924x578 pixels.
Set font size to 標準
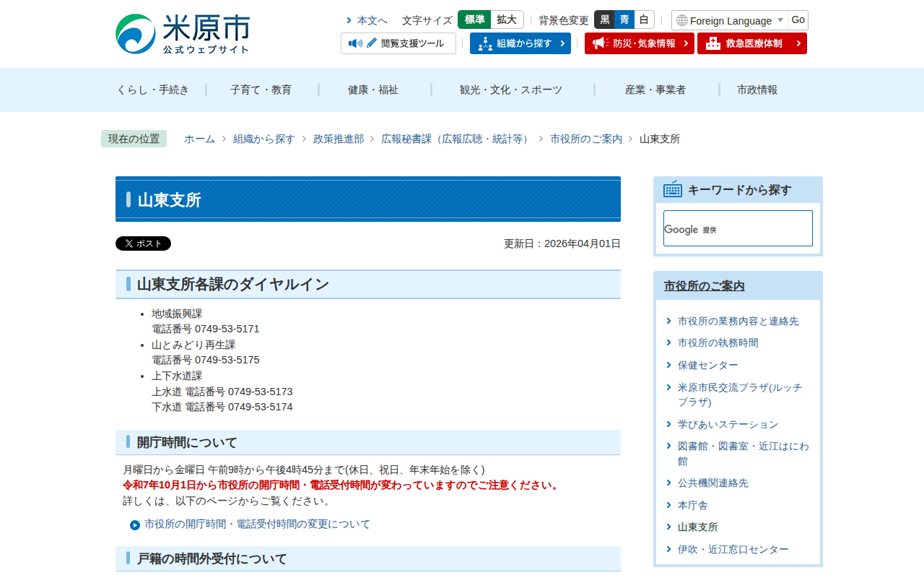click(x=474, y=20)
